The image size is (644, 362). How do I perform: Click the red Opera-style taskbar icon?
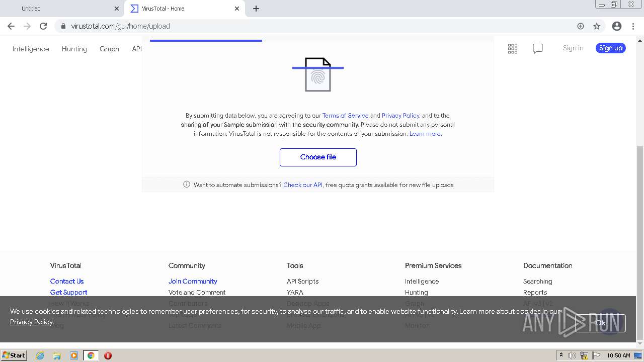coord(108,355)
